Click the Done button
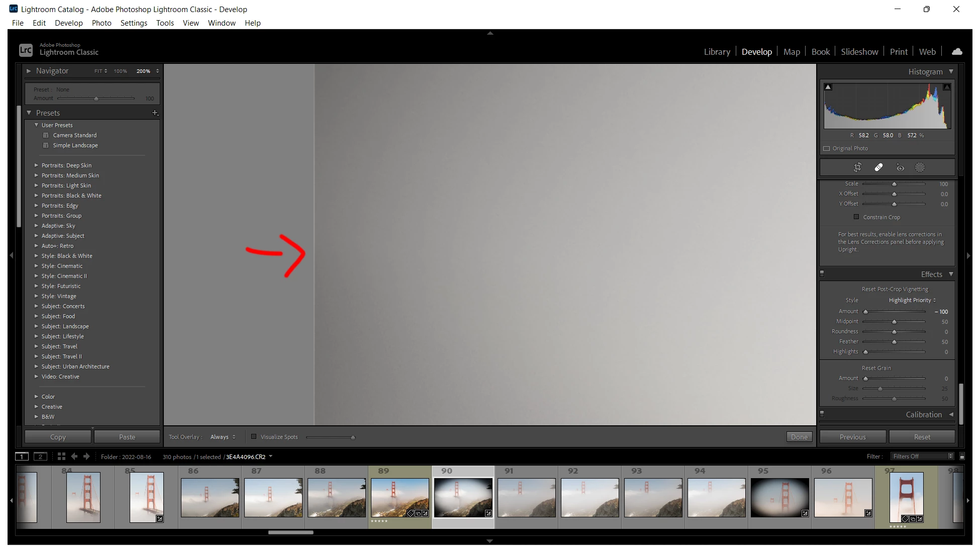Image resolution: width=980 pixels, height=547 pixels. [799, 437]
